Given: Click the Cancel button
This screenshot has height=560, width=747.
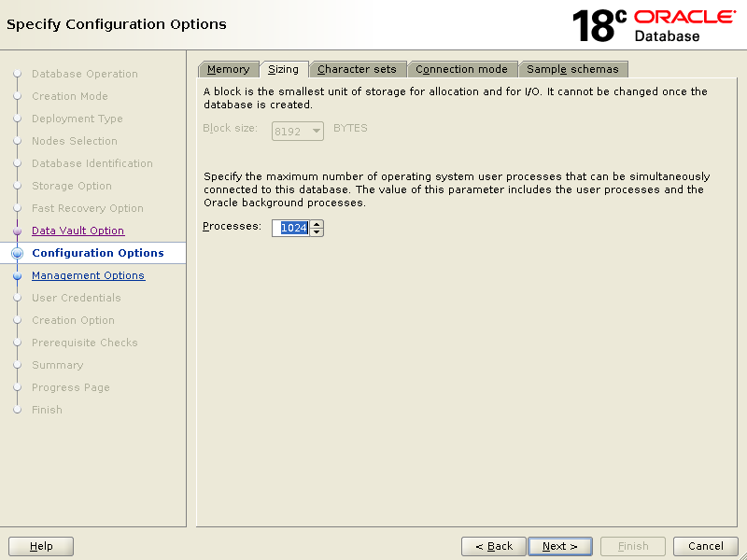Looking at the screenshot, I should [706, 546].
